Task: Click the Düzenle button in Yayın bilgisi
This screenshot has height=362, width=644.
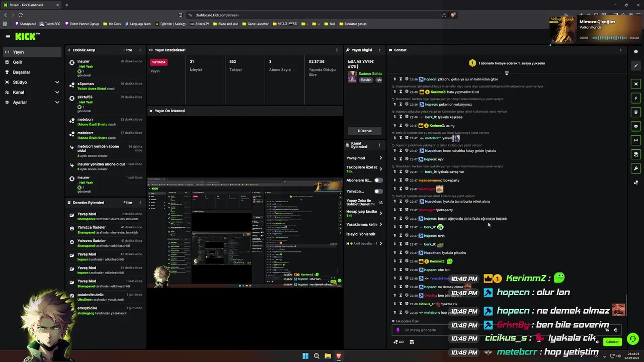Action: tap(364, 131)
